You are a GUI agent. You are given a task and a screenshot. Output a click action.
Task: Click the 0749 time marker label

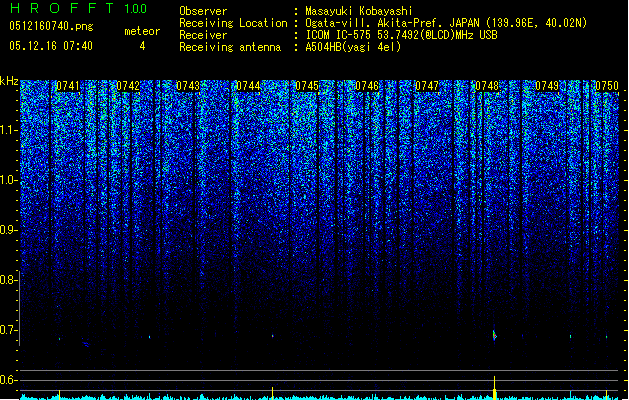(547, 86)
